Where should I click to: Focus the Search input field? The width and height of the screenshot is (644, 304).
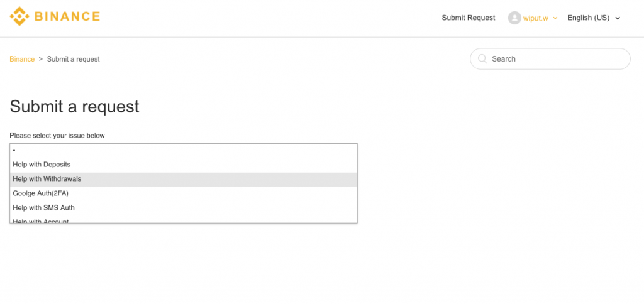click(x=557, y=58)
